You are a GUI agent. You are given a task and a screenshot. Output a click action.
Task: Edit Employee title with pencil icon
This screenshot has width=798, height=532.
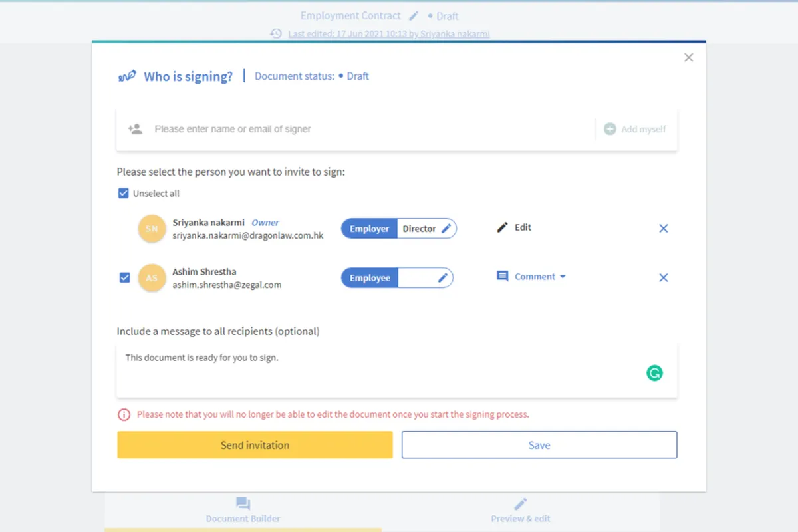(443, 278)
